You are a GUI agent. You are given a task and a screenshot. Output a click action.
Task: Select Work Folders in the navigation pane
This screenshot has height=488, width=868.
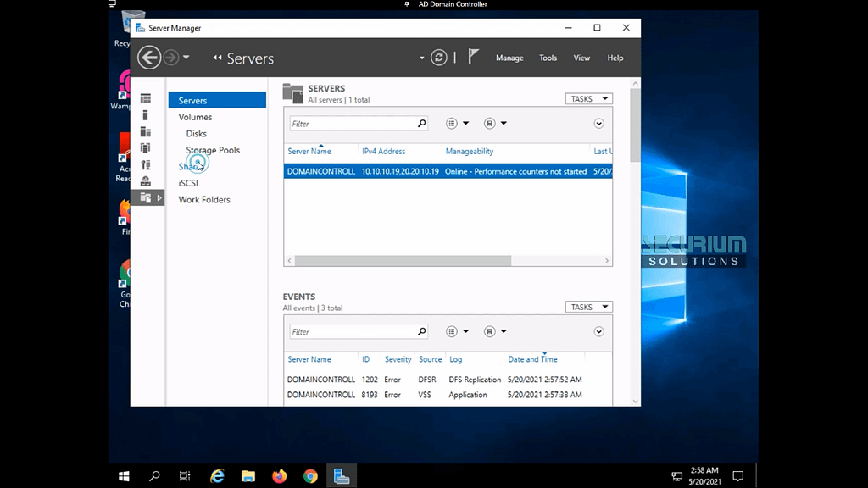(203, 200)
